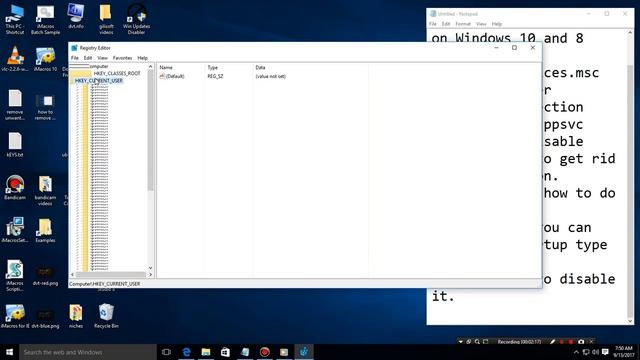Show hidden system tray icons chevron
640x360 pixels.
pyautogui.click(x=576, y=352)
